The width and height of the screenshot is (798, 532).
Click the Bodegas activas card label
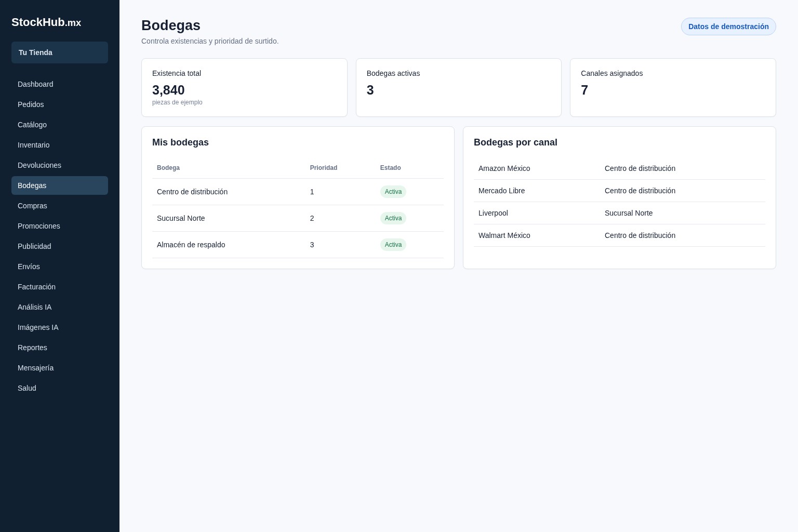393,73
